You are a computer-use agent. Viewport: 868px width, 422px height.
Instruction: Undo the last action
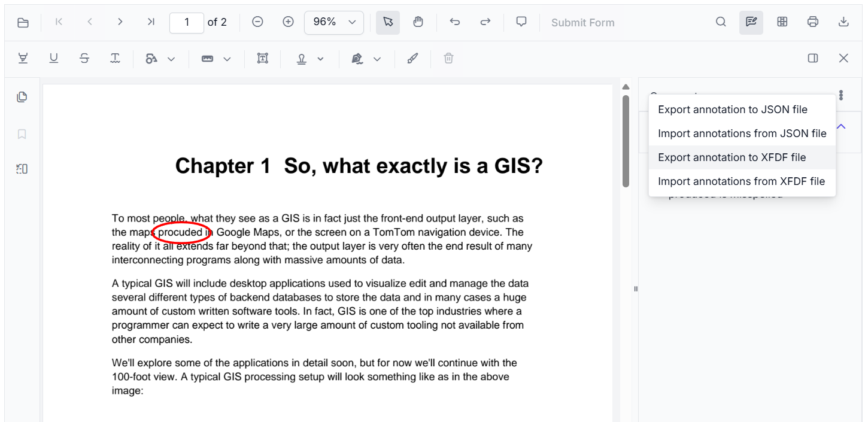click(x=455, y=22)
